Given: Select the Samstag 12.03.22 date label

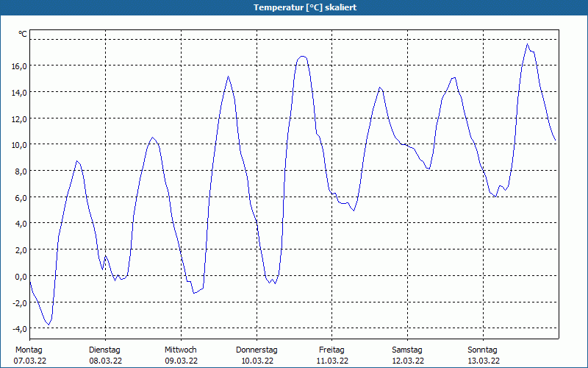Looking at the screenshot, I should pos(407,355).
